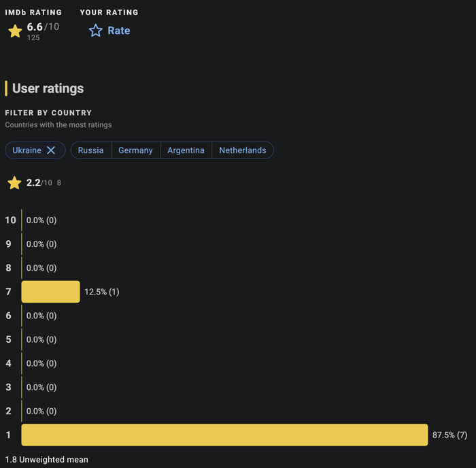
Task: Click the yellow IMDb rating star
Action: click(x=15, y=31)
